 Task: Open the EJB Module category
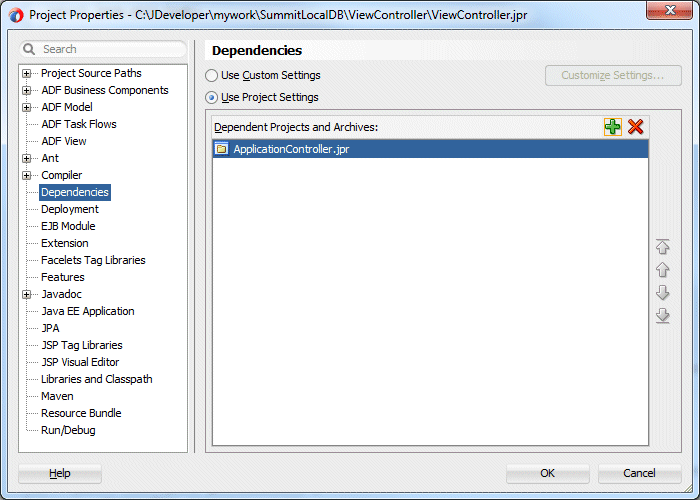click(x=68, y=226)
